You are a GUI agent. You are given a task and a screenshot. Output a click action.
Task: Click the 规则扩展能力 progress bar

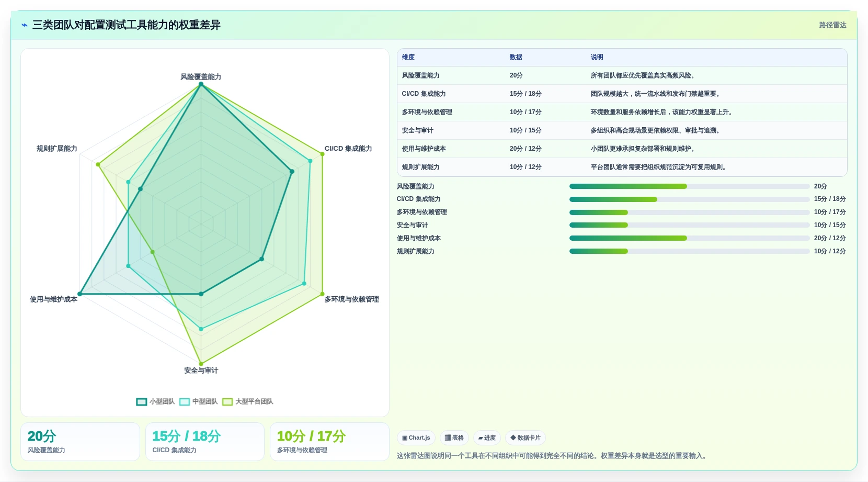pos(689,251)
